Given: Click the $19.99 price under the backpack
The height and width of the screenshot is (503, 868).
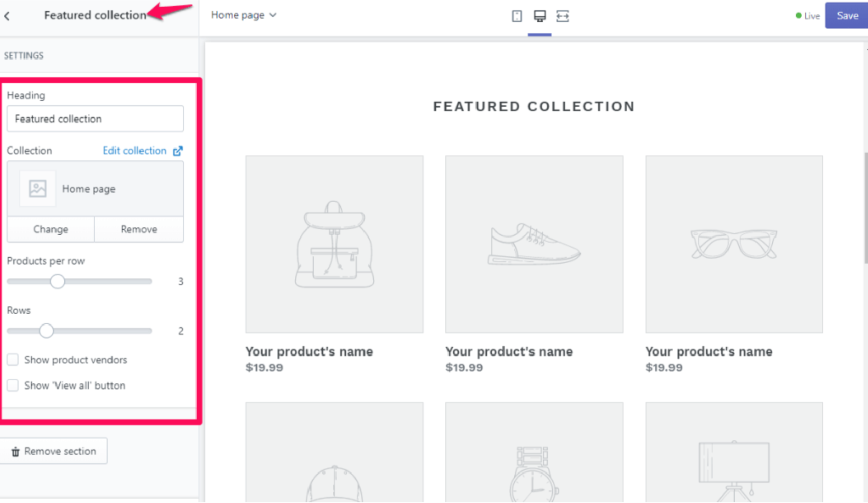Looking at the screenshot, I should tap(264, 368).
